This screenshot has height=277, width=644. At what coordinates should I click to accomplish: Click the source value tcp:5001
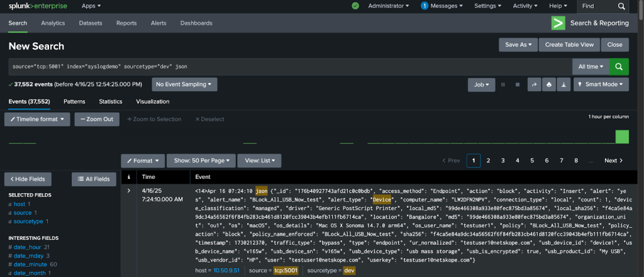(x=286, y=271)
